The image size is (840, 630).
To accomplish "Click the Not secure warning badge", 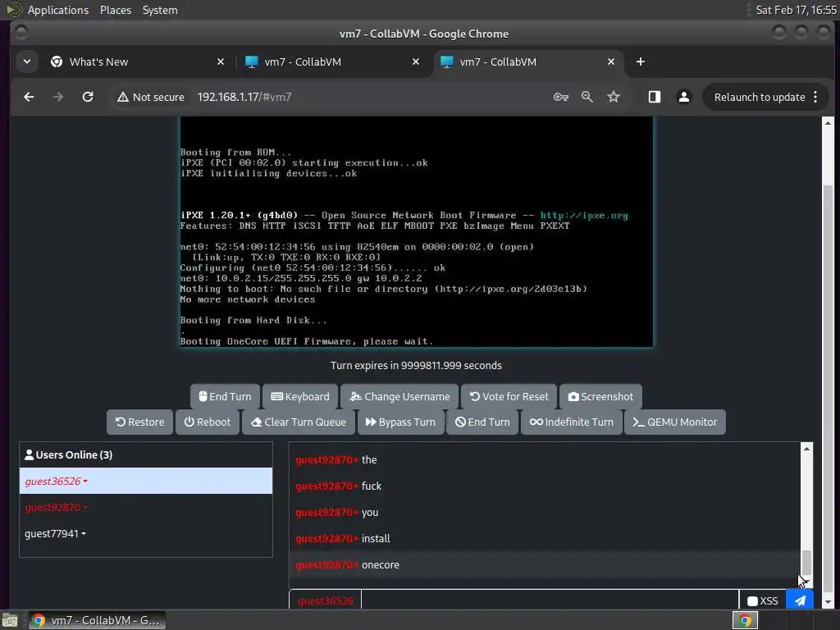I will click(x=151, y=97).
